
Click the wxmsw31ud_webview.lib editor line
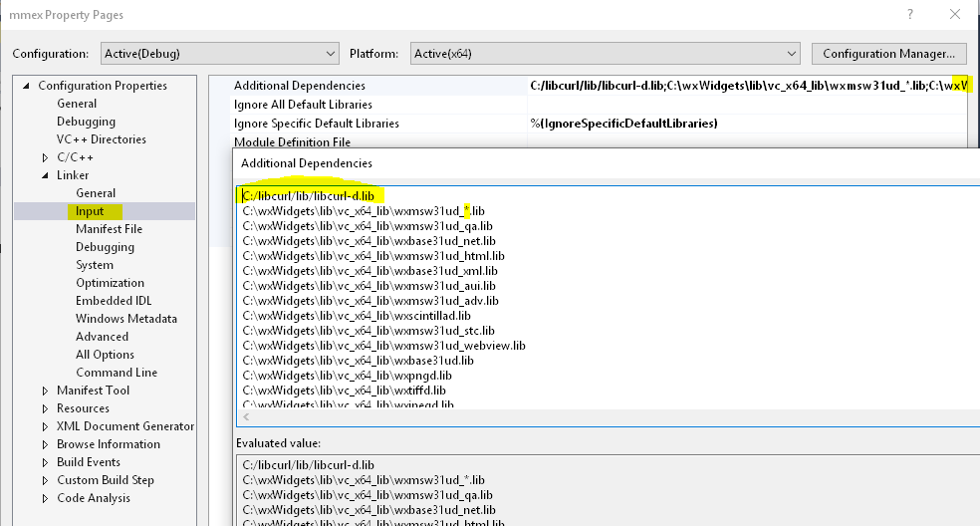tap(383, 346)
